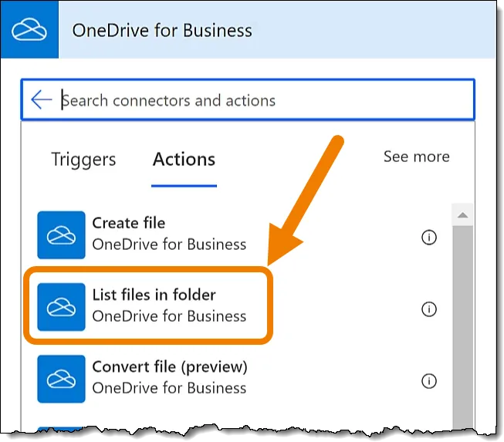Click the actions list scrollbar track
The width and height of the screenshot is (504, 442).
coord(462,324)
